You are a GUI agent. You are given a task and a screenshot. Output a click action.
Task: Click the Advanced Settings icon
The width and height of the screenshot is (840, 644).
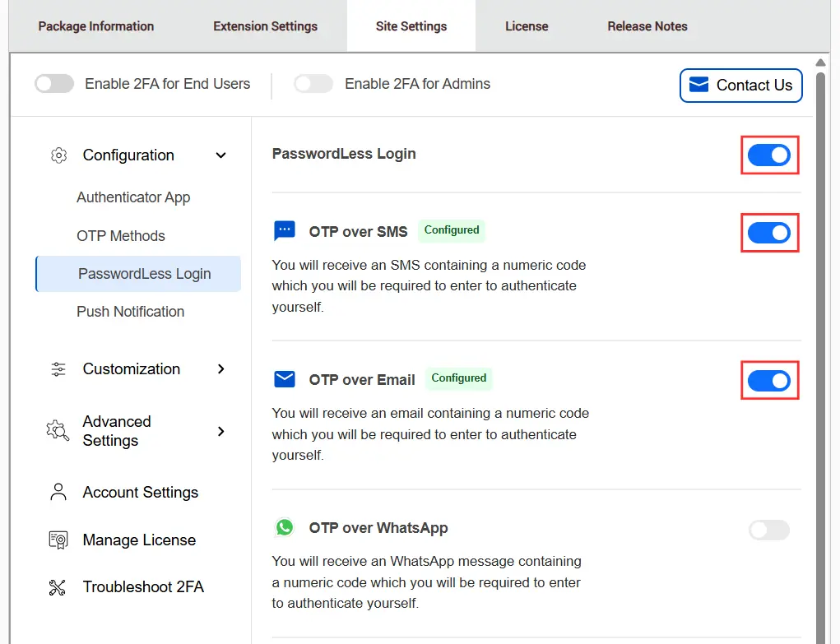tap(58, 430)
